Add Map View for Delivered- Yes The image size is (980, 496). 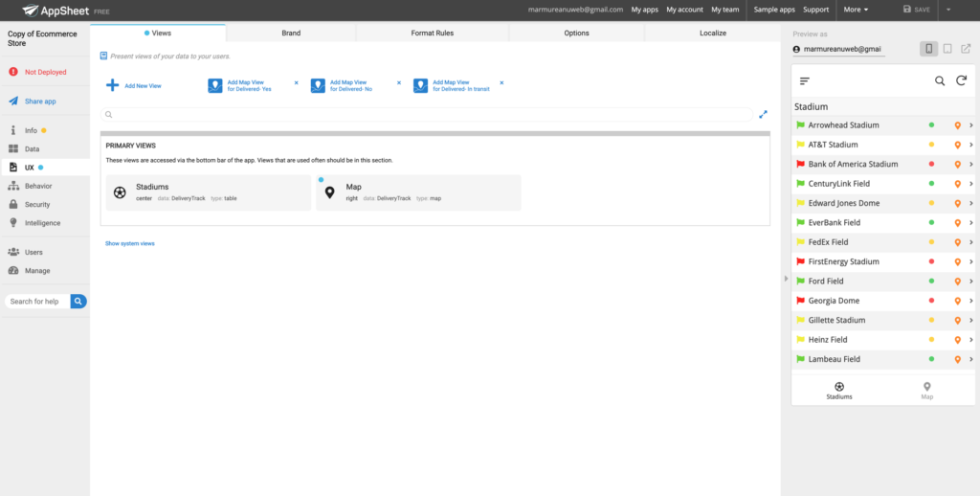240,85
